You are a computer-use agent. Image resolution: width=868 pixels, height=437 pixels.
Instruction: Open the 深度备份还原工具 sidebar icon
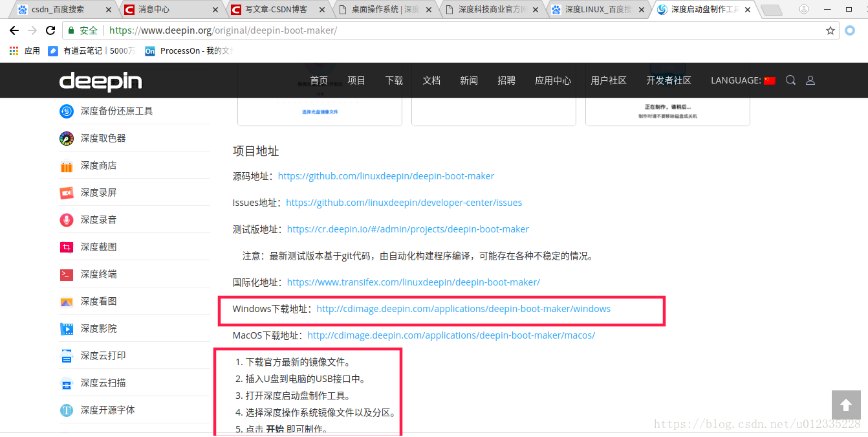pyautogui.click(x=67, y=111)
